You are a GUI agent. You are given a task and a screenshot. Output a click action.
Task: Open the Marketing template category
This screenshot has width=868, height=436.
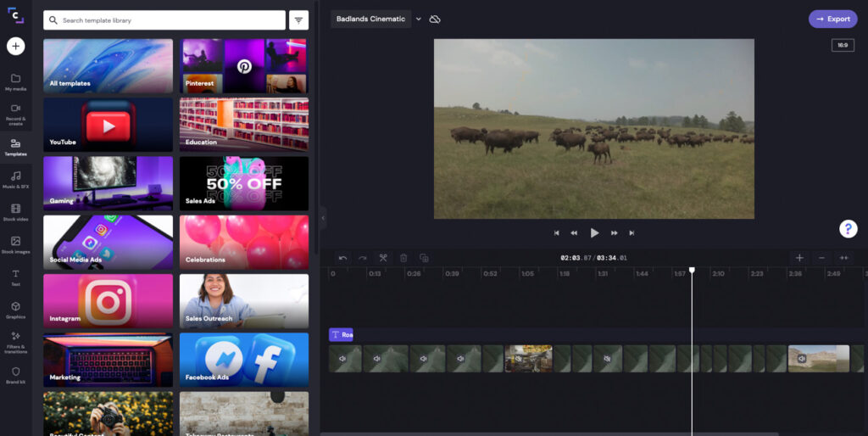point(108,360)
